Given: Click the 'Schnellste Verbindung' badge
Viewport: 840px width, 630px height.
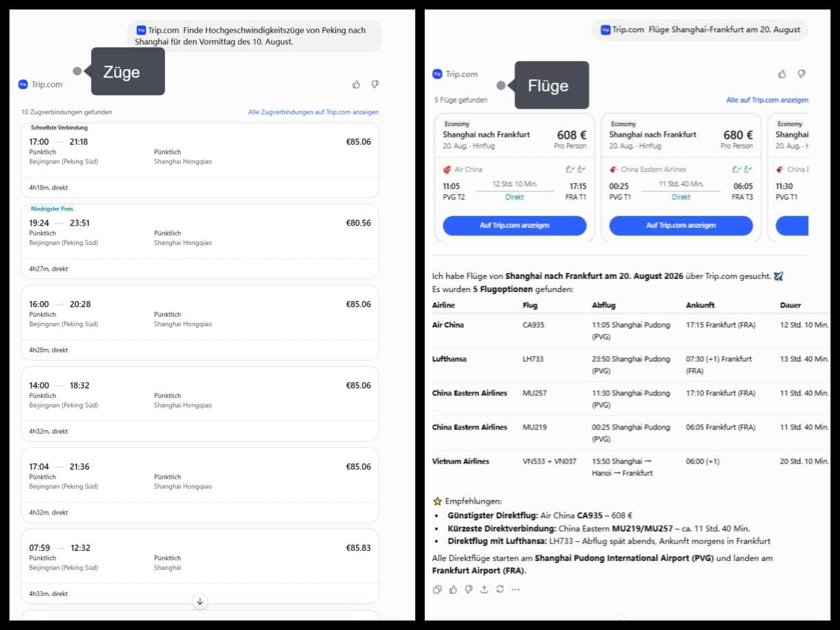Looking at the screenshot, I should tap(60, 128).
